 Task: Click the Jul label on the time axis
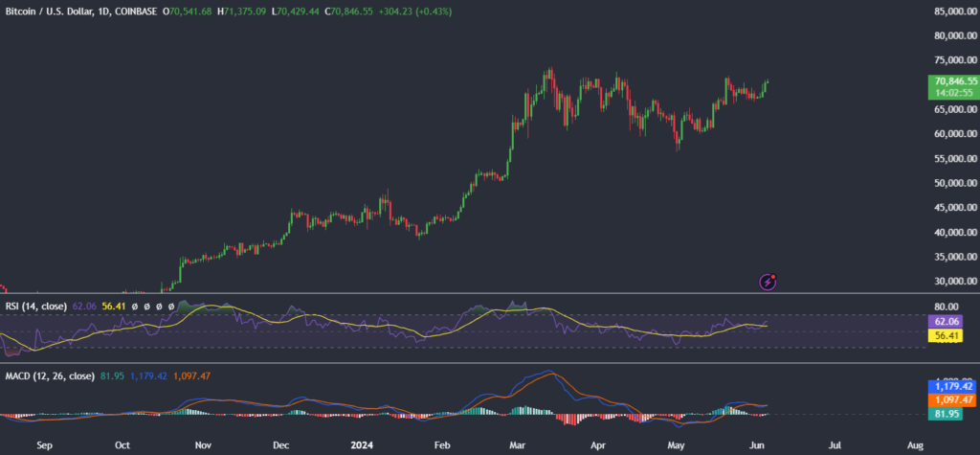834,445
